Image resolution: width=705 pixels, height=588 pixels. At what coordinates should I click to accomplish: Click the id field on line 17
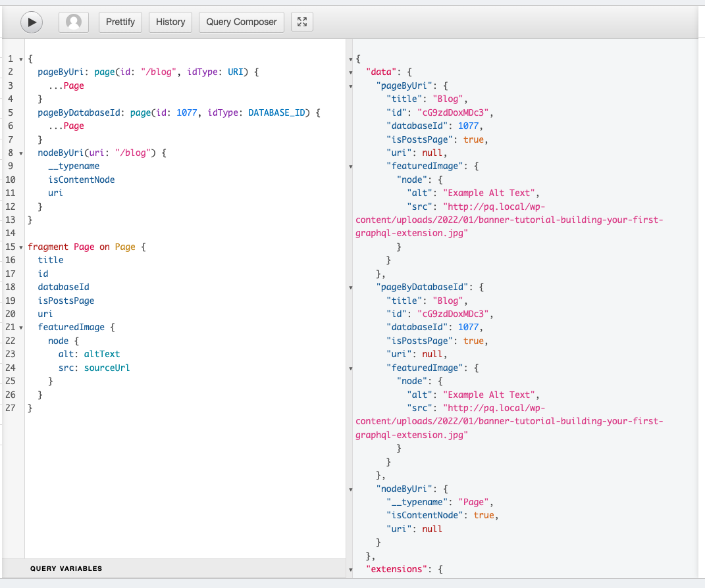click(43, 274)
